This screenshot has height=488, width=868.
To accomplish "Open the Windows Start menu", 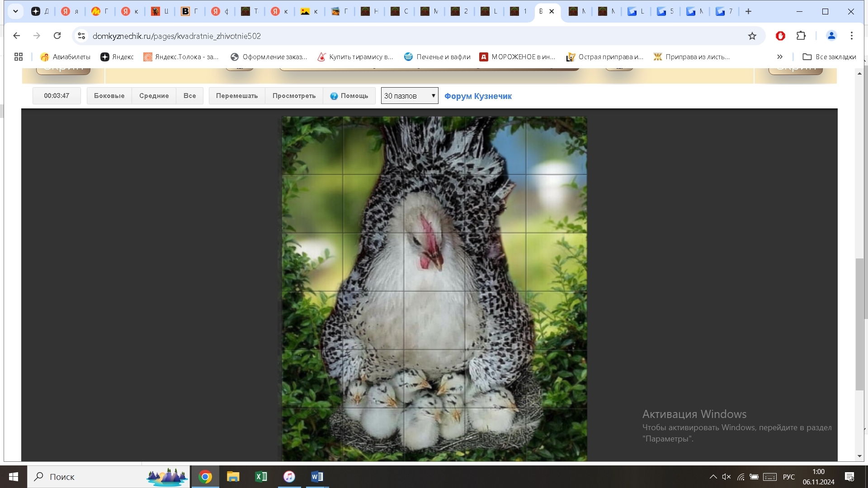I will point(14,477).
